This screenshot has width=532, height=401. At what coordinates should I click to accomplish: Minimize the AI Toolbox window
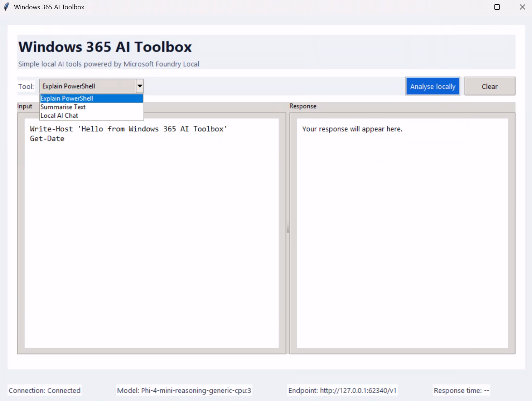(x=472, y=7)
